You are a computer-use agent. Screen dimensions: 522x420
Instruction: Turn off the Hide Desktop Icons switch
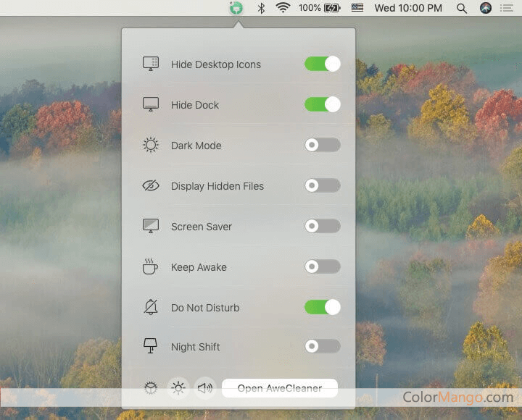pos(322,64)
